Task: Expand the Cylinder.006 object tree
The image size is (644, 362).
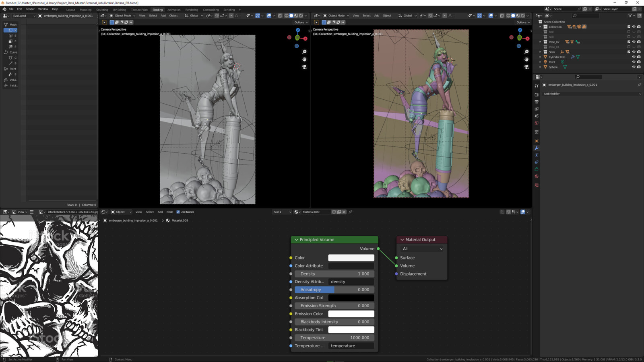Action: tap(541, 57)
